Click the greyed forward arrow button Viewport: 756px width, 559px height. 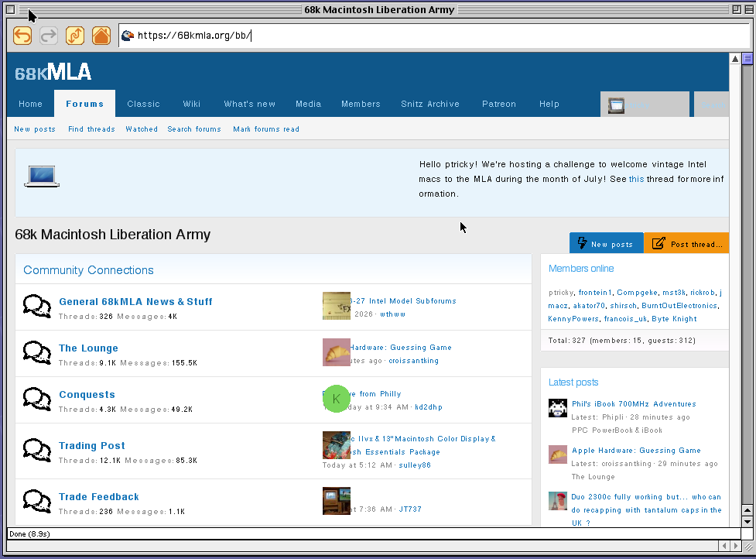click(x=49, y=36)
